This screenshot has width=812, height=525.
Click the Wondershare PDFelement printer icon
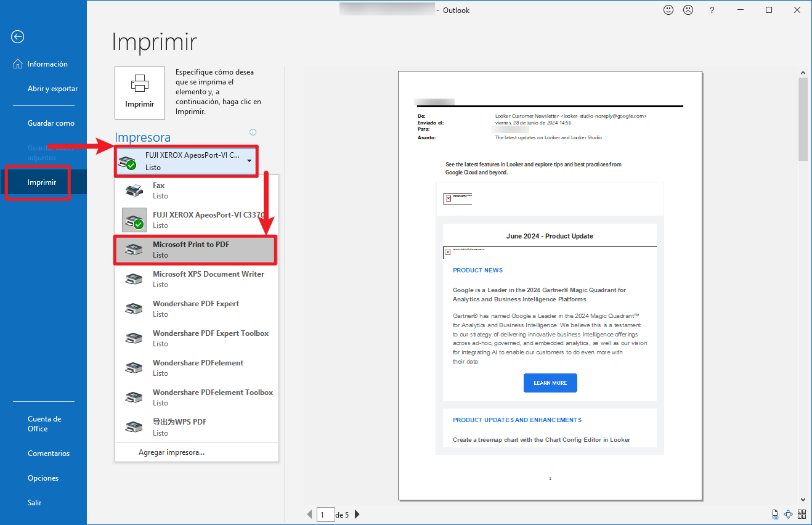(134, 368)
